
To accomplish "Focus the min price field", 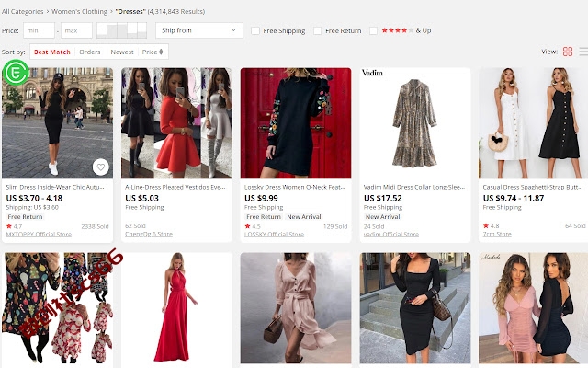I will click(39, 30).
